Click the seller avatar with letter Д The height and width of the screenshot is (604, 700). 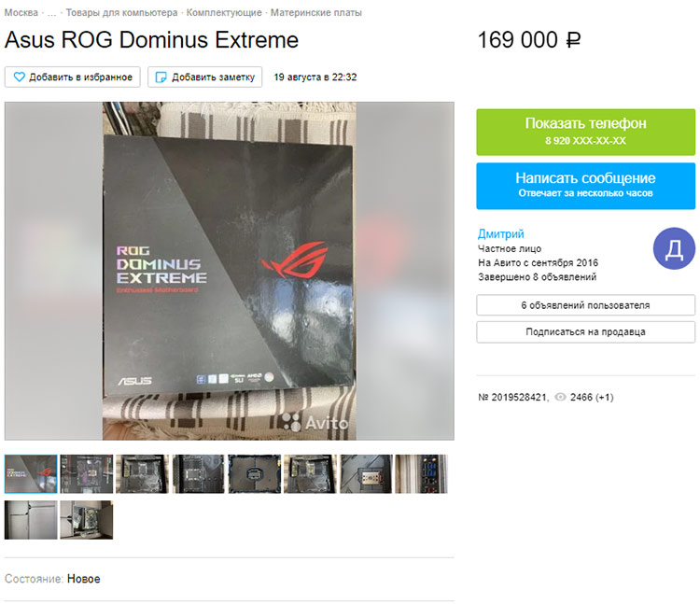tap(674, 248)
